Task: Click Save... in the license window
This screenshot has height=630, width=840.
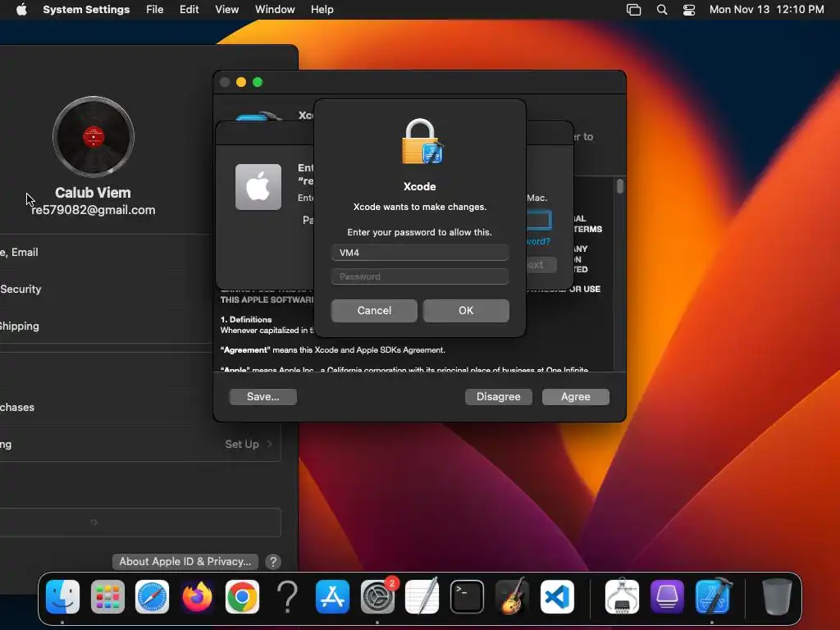Action: 263,397
